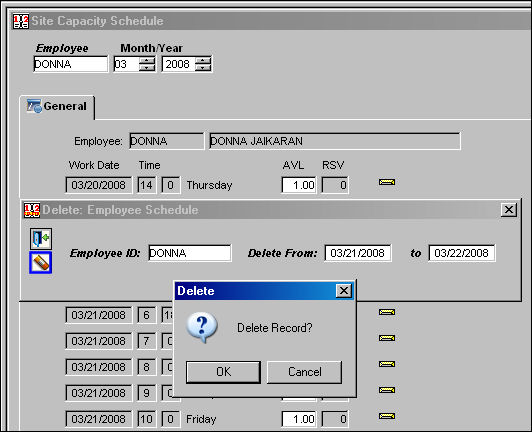Close the Delete: Employee Schedule dialog
This screenshot has width=532, height=432.
509,210
